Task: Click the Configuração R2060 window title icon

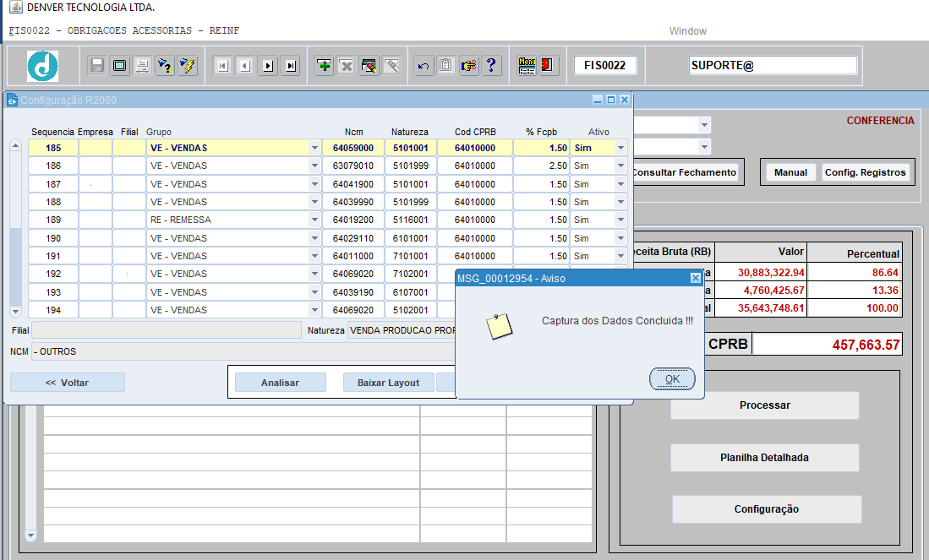Action: click(x=13, y=100)
